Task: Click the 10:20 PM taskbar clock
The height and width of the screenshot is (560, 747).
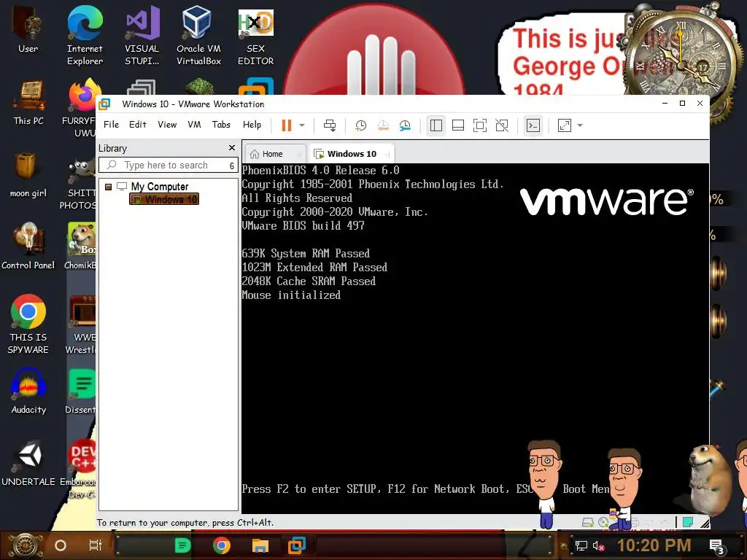Action: pyautogui.click(x=654, y=545)
